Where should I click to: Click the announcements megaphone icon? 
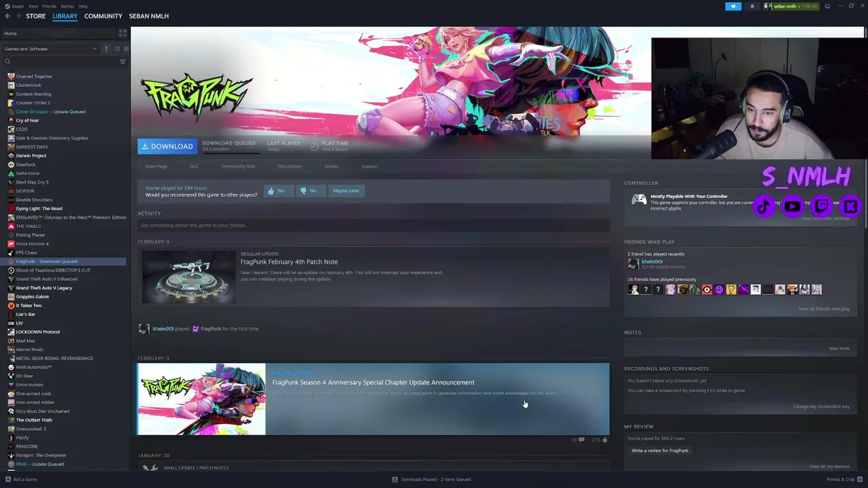(733, 6)
